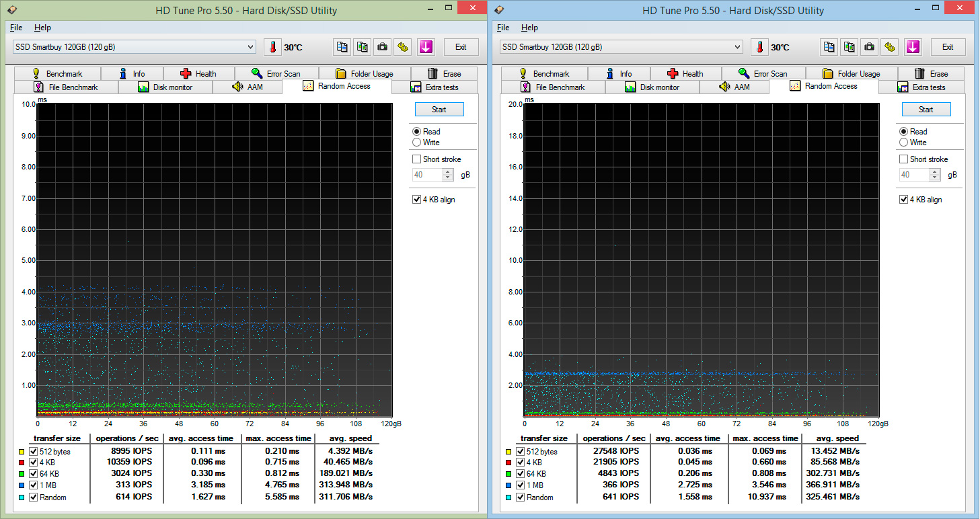Enable Short stroke checkbox in right window
This screenshot has height=519, width=980.
903,159
